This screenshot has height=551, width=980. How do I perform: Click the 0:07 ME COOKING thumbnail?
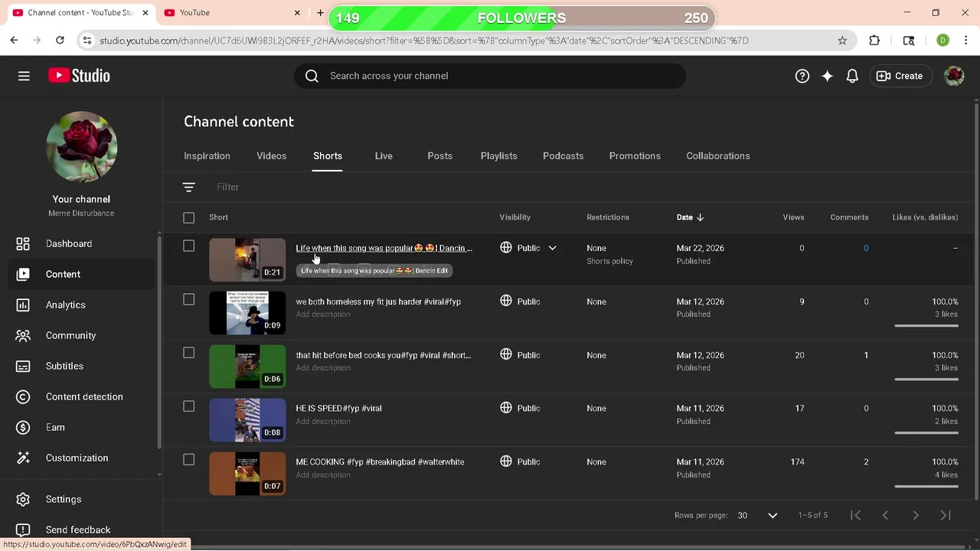(x=247, y=473)
